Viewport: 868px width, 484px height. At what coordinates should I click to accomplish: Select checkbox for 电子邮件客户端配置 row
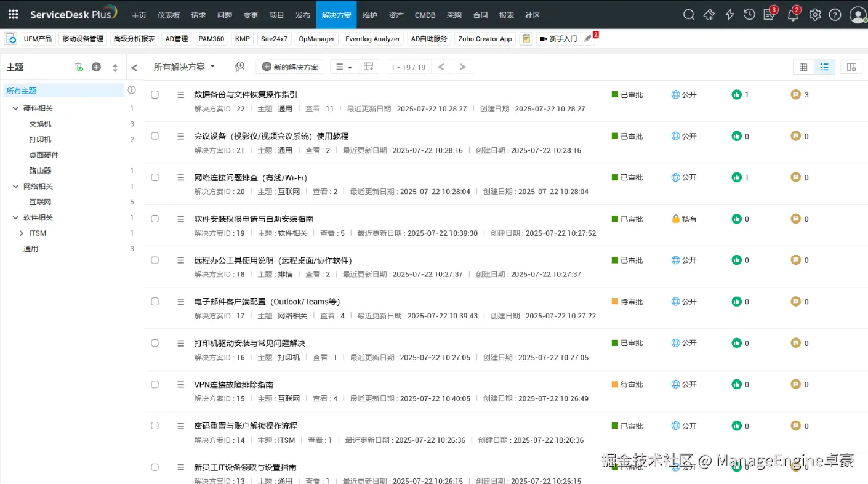click(155, 302)
